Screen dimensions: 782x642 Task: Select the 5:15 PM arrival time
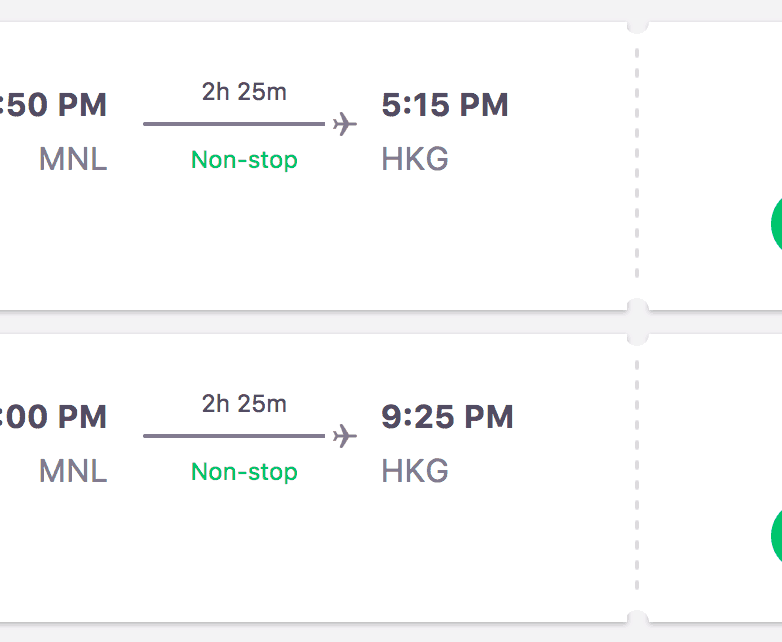(x=445, y=105)
